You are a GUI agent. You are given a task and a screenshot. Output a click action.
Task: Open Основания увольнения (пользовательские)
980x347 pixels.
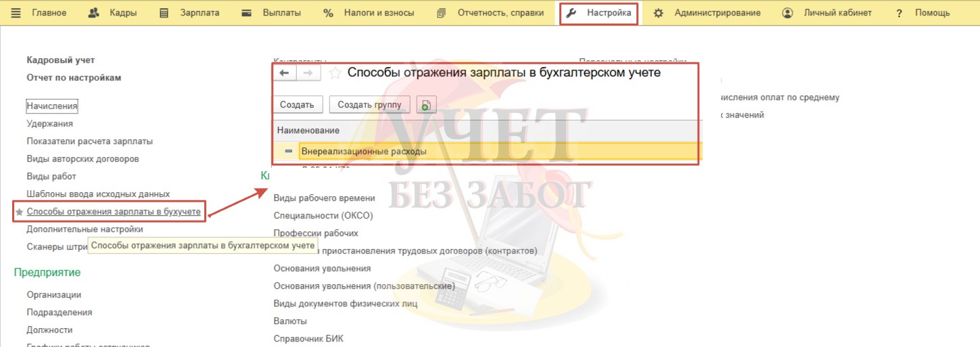(x=364, y=285)
